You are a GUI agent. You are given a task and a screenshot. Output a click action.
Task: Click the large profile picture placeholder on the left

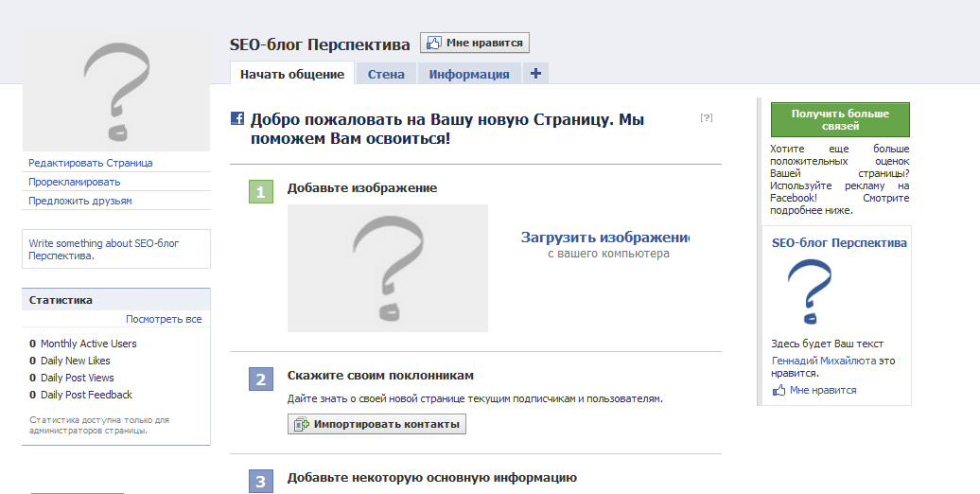coord(116,92)
